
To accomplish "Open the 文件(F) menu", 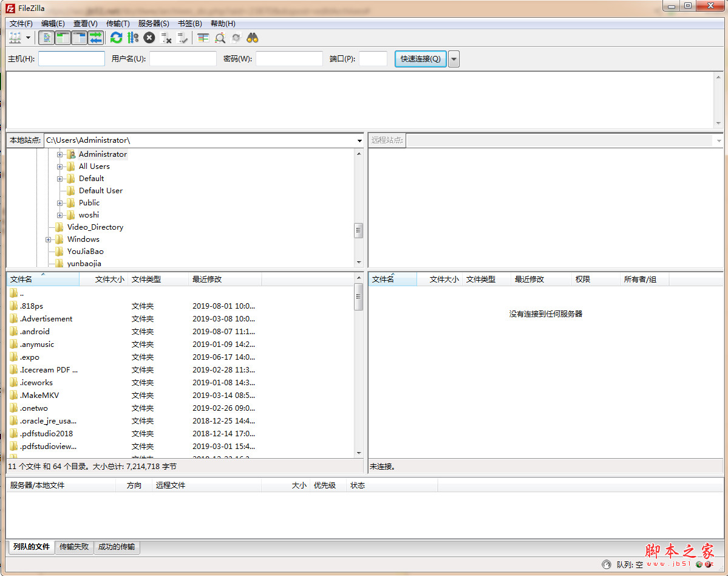I will point(21,24).
